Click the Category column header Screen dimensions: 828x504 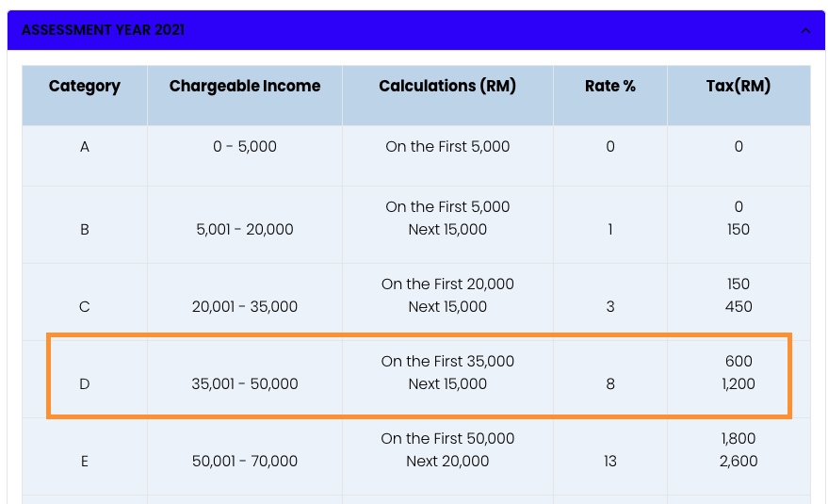pyautogui.click(x=85, y=86)
